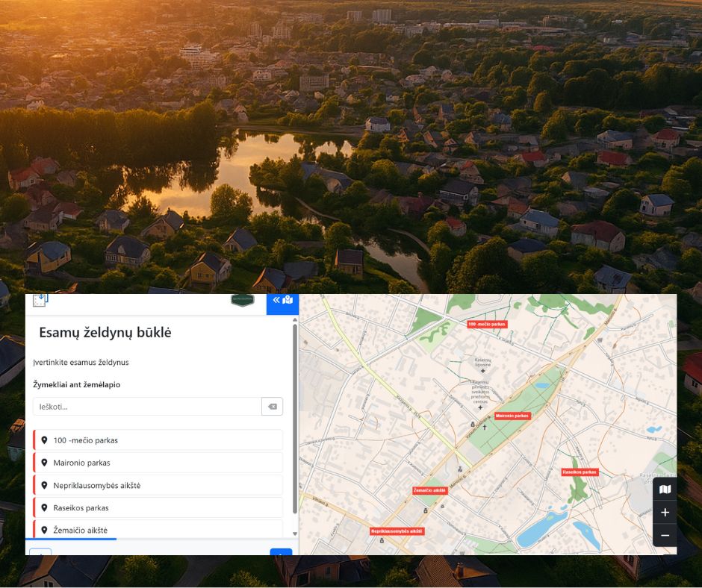Click the red Raseikos parkas map label
This screenshot has width=702, height=588.
point(580,472)
